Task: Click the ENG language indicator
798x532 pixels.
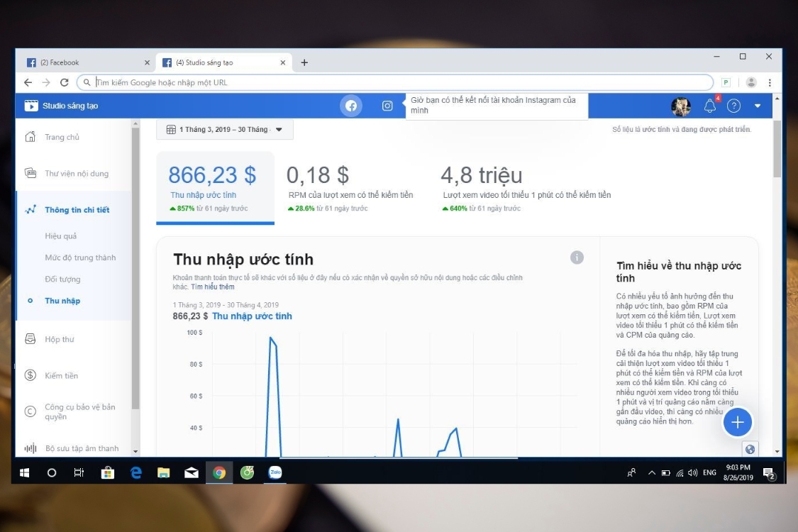Action: pos(709,473)
